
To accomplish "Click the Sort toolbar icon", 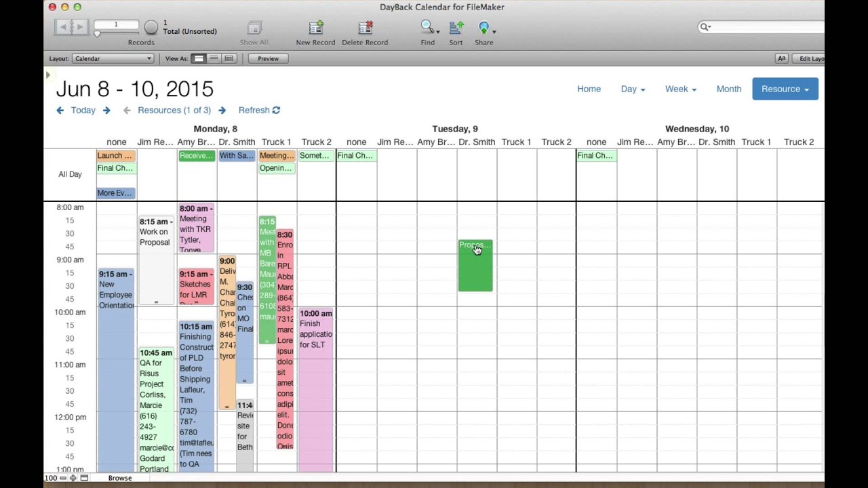I will (x=456, y=27).
